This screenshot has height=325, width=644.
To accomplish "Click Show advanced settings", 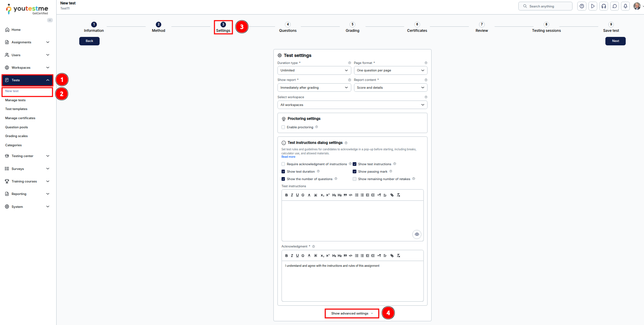I will (352, 313).
